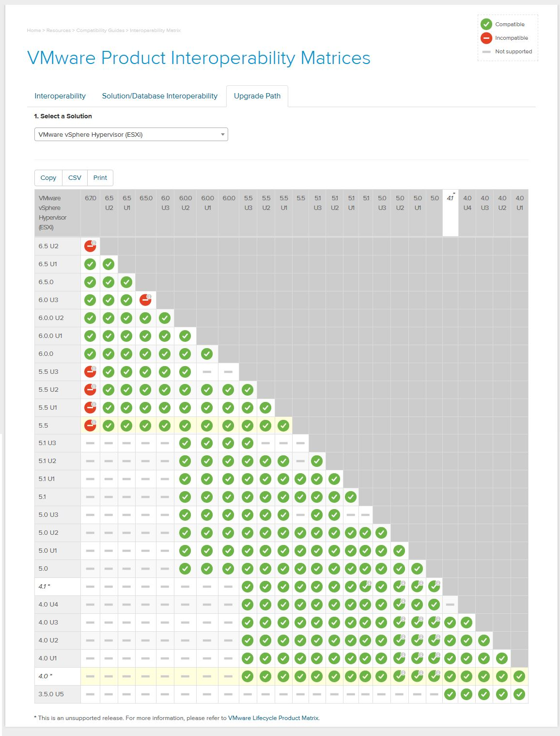Click the red Incompatible legend icon
The width and height of the screenshot is (560, 736).
point(486,38)
